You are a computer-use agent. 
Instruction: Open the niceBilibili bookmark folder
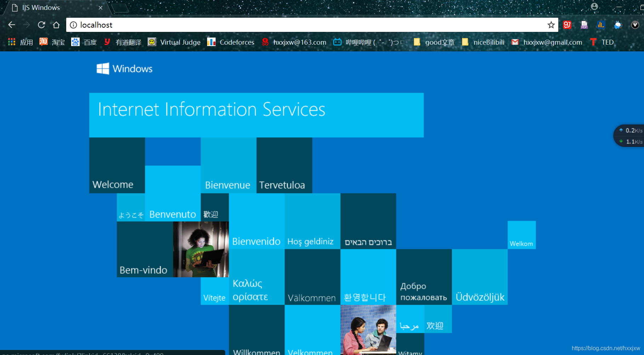click(483, 42)
